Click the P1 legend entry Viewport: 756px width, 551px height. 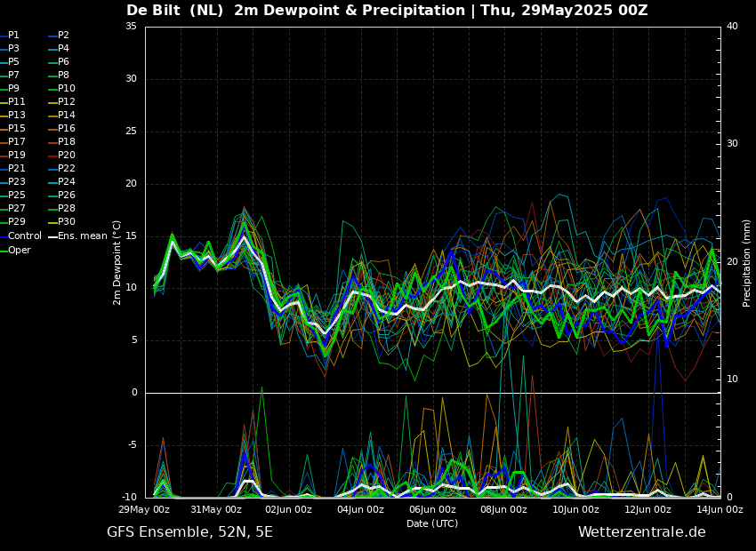[x=10, y=36]
